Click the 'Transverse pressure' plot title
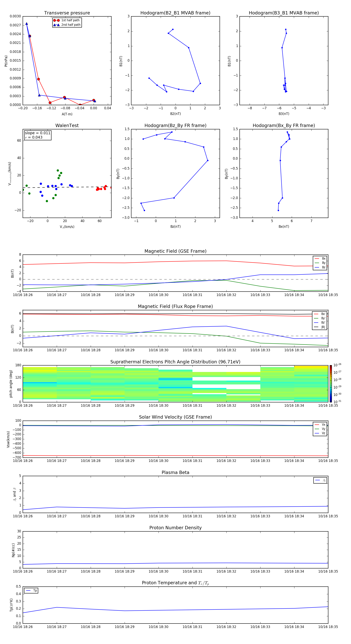Viewport: 351px width, 644px height. 67,13
